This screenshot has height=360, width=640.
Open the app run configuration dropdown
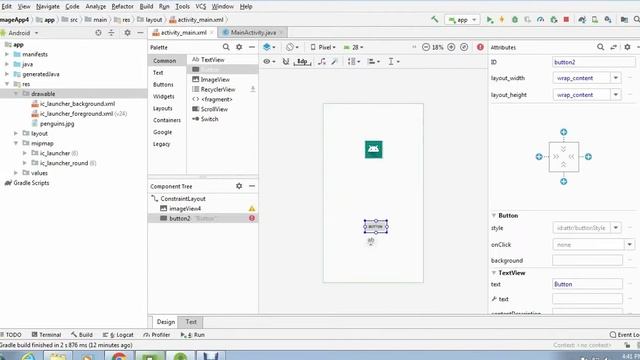click(462, 20)
